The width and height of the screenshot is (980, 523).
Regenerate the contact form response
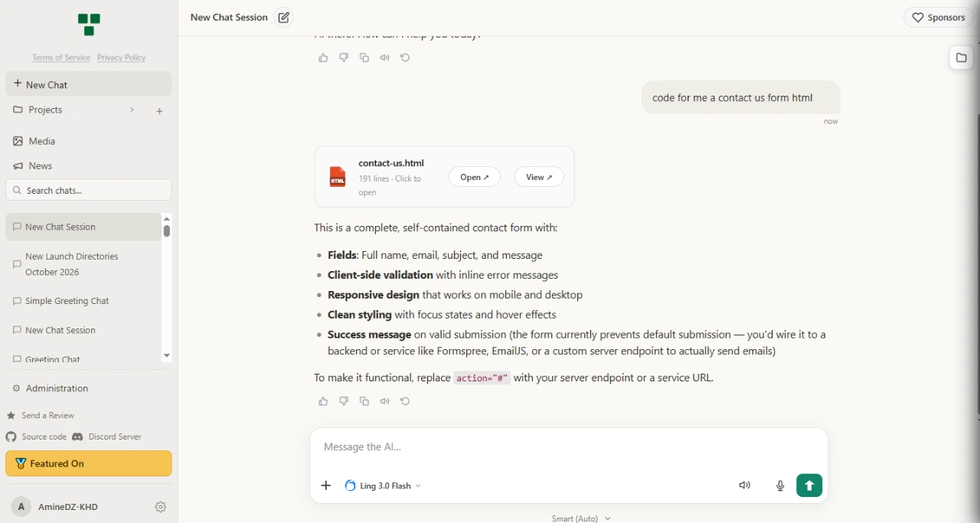[406, 401]
